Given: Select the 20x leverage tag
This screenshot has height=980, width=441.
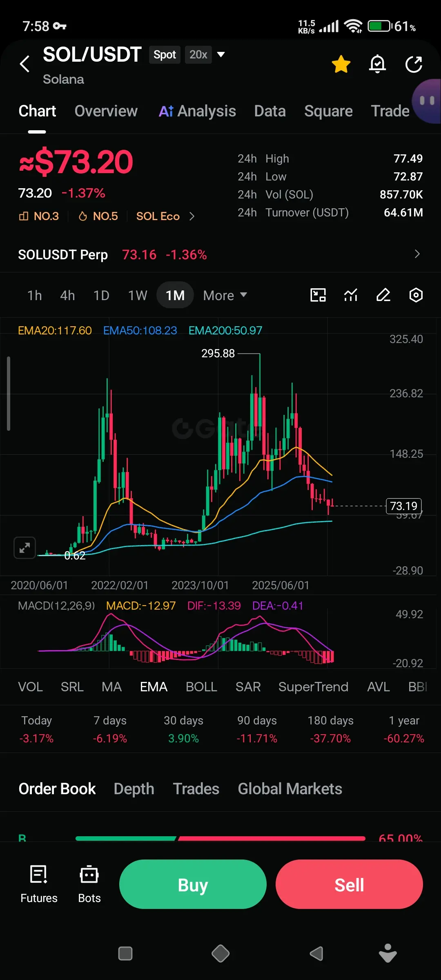Looking at the screenshot, I should pyautogui.click(x=198, y=55).
